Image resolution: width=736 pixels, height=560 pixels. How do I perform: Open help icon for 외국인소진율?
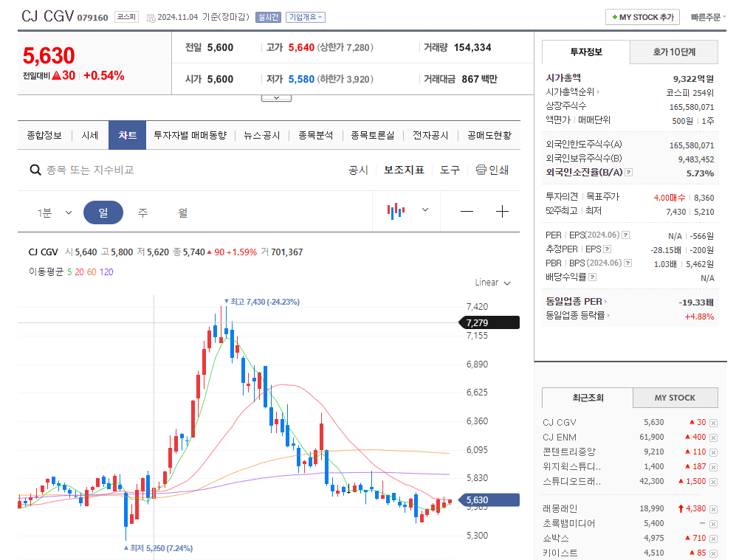tap(628, 173)
